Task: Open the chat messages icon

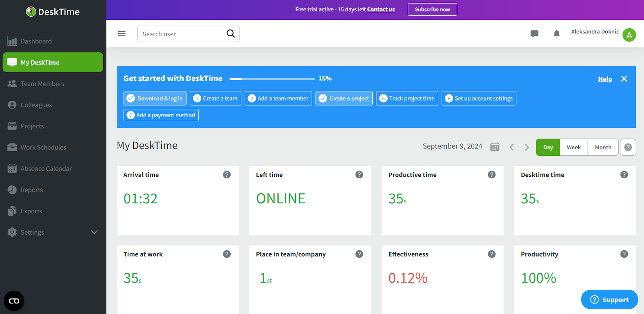Action: tap(535, 34)
